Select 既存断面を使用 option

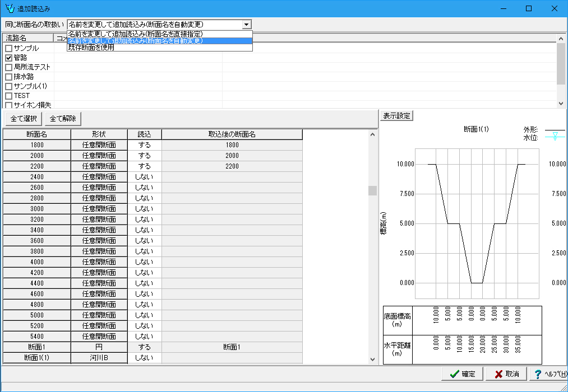pyautogui.click(x=160, y=48)
